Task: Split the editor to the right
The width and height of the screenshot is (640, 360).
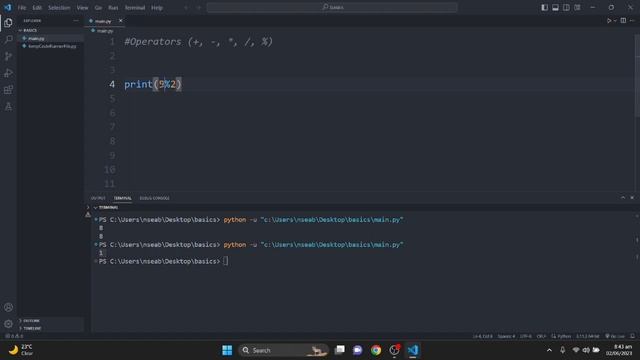Action: click(x=623, y=20)
